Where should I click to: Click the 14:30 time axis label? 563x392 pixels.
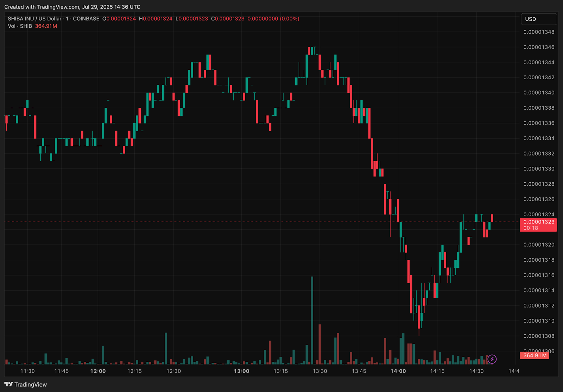476,371
